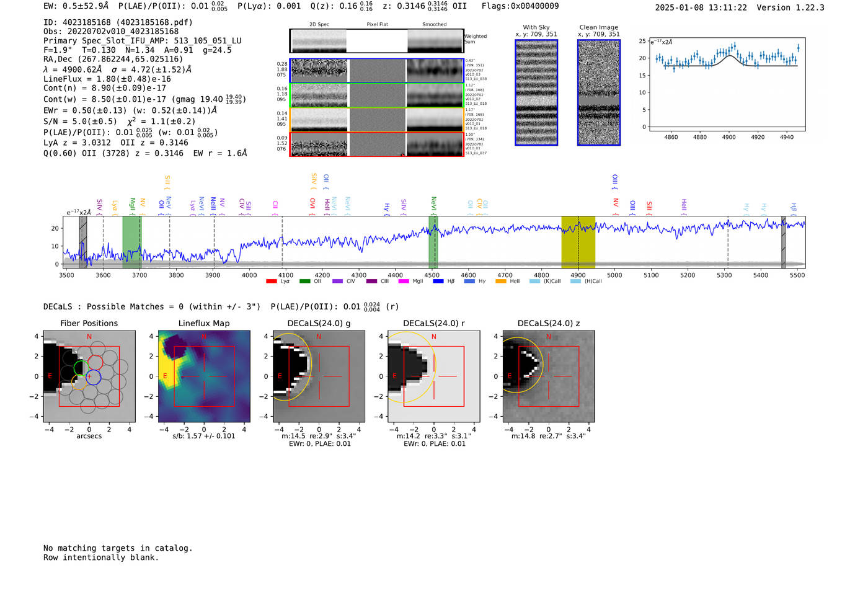Click the green highlighted band near 4500 Å

433,242
